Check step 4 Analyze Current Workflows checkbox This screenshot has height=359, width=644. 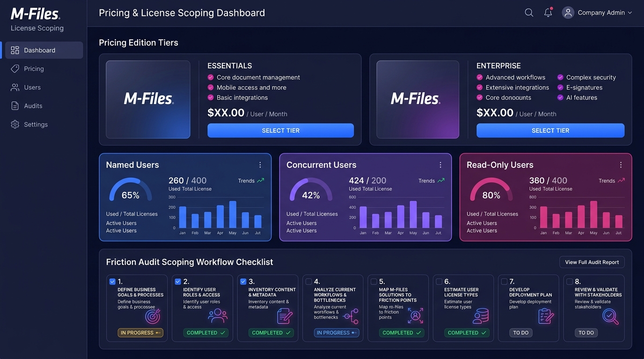tap(308, 281)
